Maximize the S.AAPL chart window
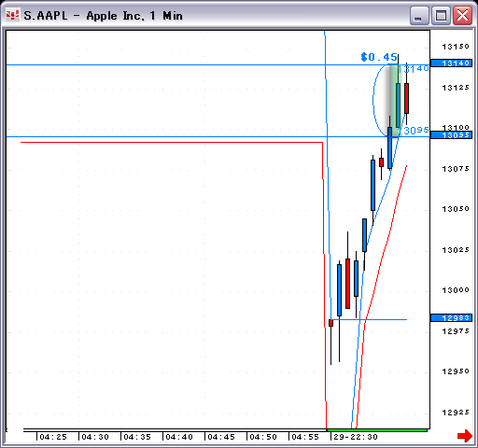 click(441, 15)
